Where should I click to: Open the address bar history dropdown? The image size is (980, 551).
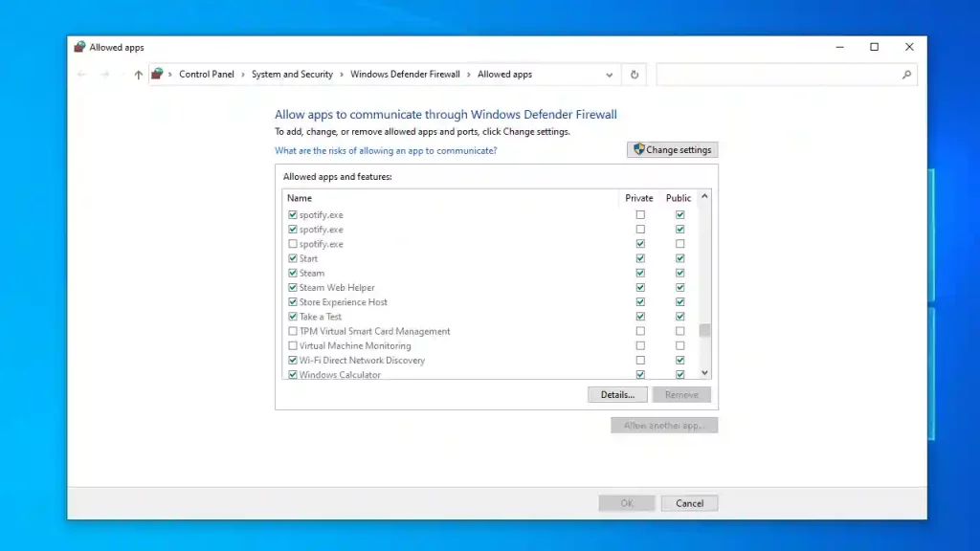[610, 75]
